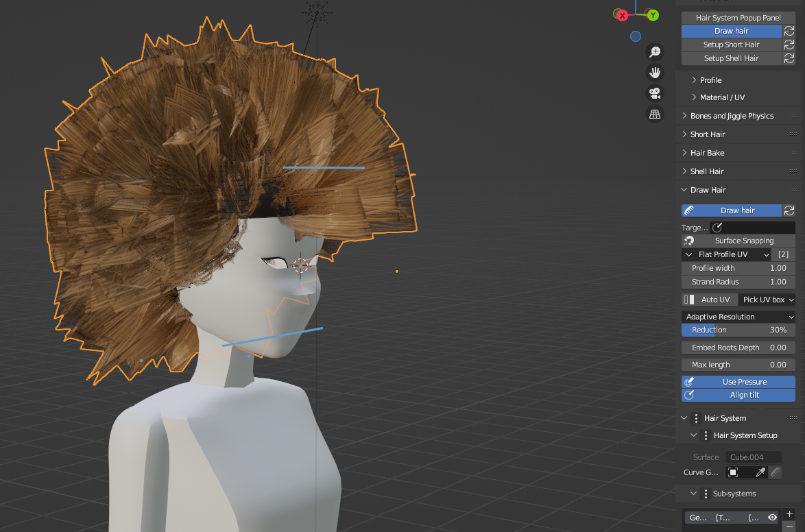Image resolution: width=805 pixels, height=532 pixels.
Task: Click refresh icon beside Setup Short Hair
Action: pyautogui.click(x=789, y=45)
